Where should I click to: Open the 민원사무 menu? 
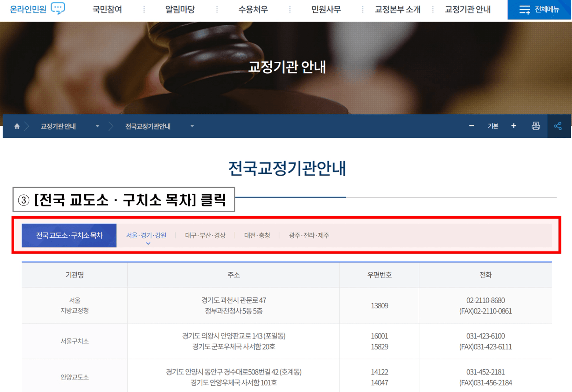[326, 10]
